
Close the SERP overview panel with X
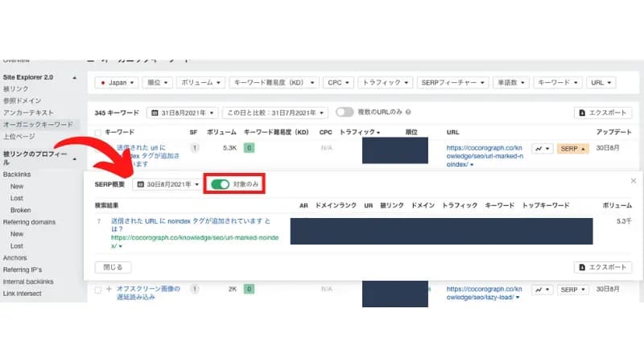point(633,181)
